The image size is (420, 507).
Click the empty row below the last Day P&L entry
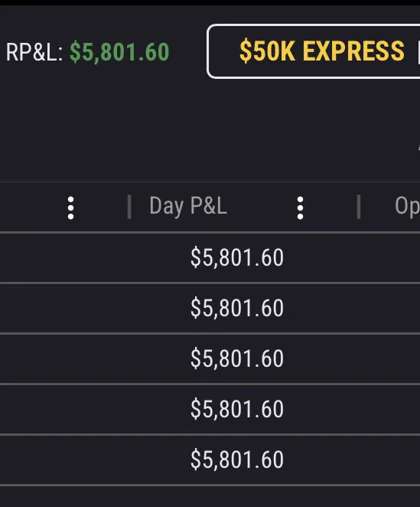click(210, 496)
